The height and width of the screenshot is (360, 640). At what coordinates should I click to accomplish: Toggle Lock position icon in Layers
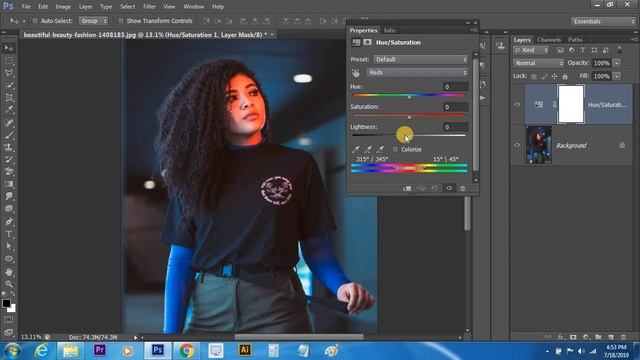coord(554,76)
